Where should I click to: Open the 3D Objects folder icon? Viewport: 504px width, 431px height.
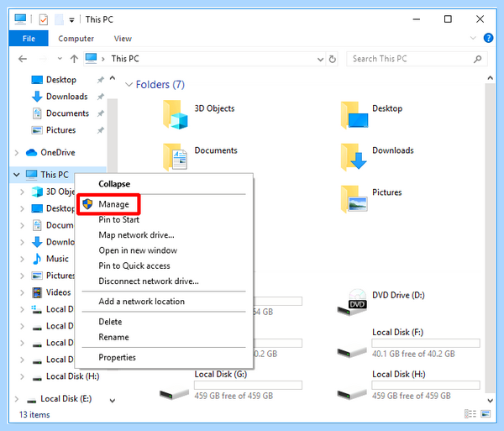[x=175, y=115]
